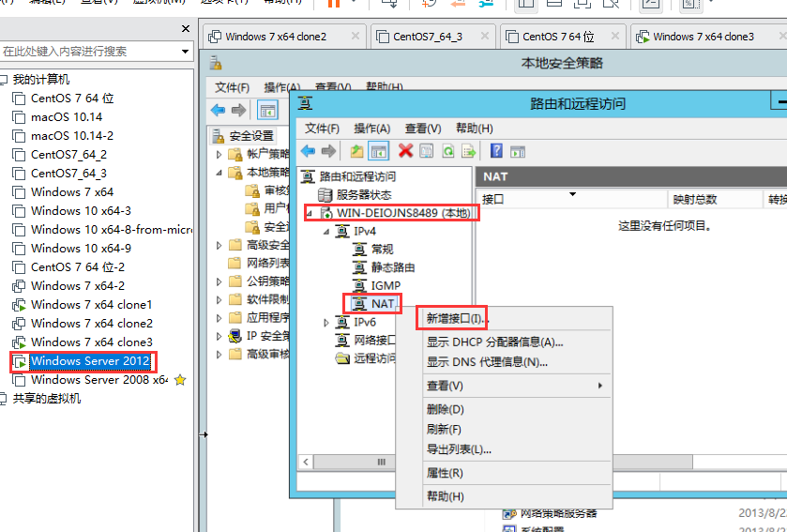Screen dimensions: 787x532
Task: Click the console tree icon in Local Security Policy toolbar
Action: [x=267, y=111]
